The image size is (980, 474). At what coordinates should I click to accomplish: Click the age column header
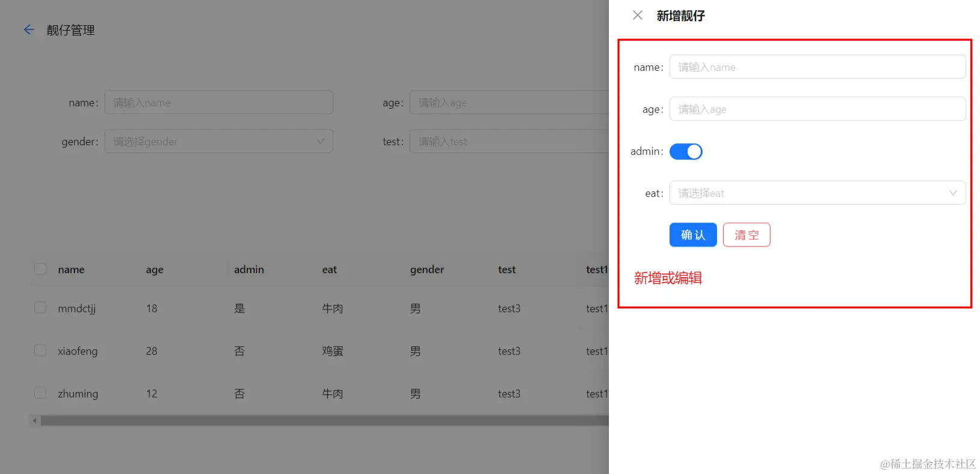click(154, 270)
